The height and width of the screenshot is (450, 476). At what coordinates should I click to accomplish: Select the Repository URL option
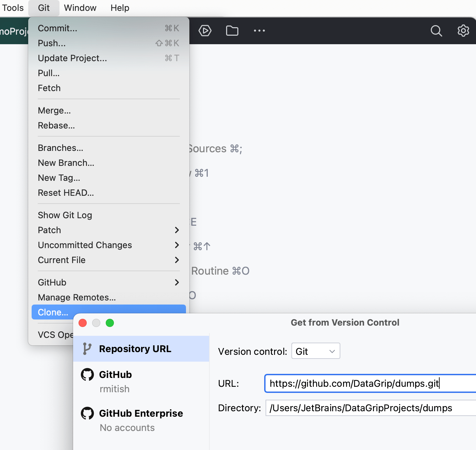[x=135, y=348]
